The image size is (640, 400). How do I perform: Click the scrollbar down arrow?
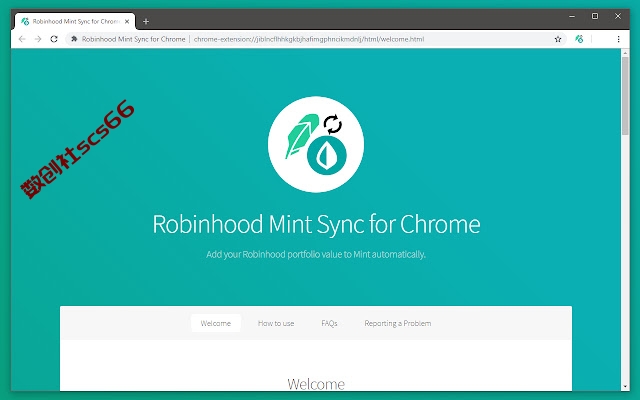[625, 387]
